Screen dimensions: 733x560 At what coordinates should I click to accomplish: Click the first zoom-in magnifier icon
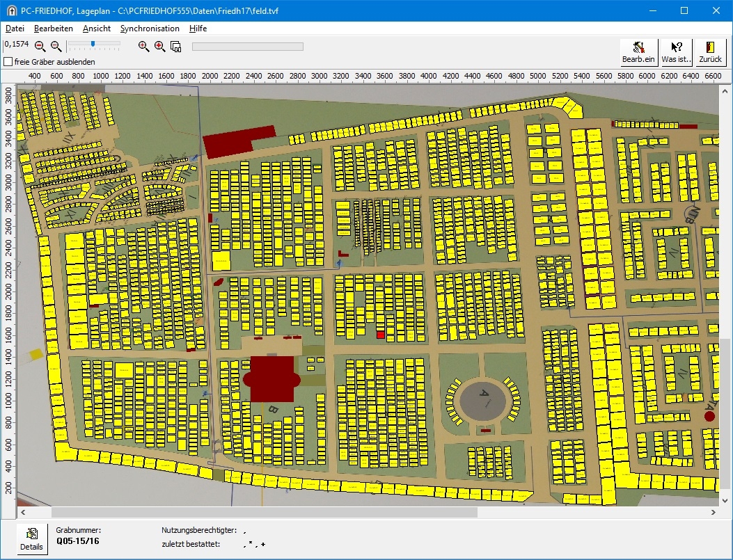click(143, 47)
